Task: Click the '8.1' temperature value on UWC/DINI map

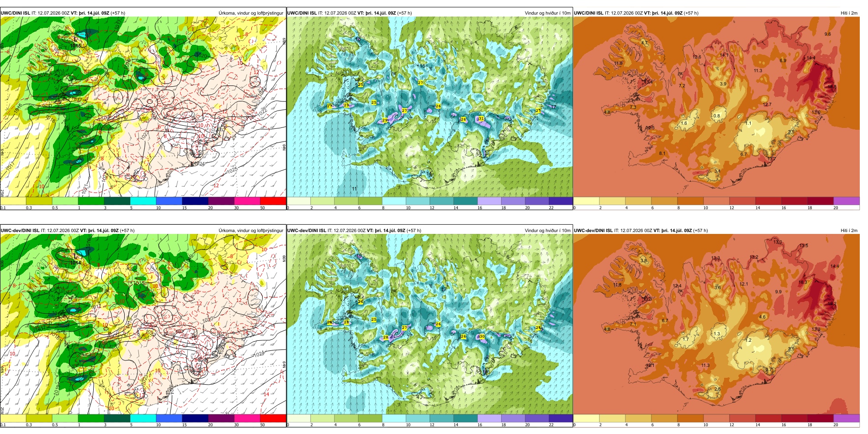Action: coord(662,153)
